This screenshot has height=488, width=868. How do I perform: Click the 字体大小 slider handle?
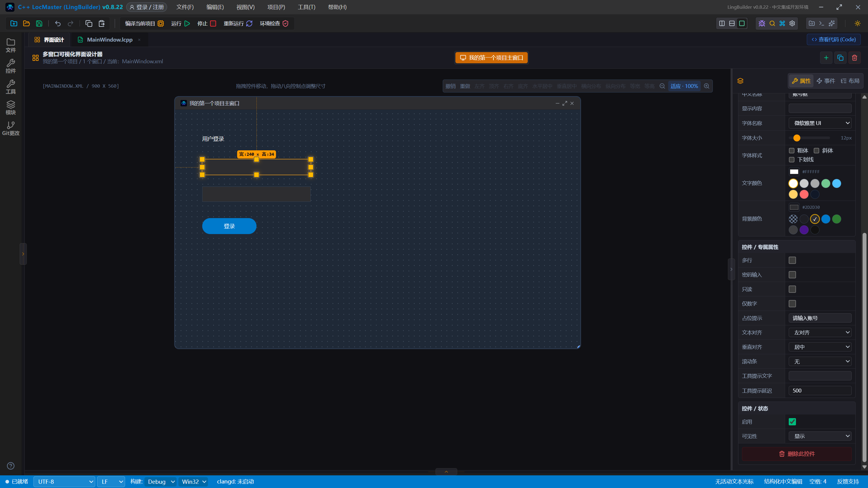797,138
